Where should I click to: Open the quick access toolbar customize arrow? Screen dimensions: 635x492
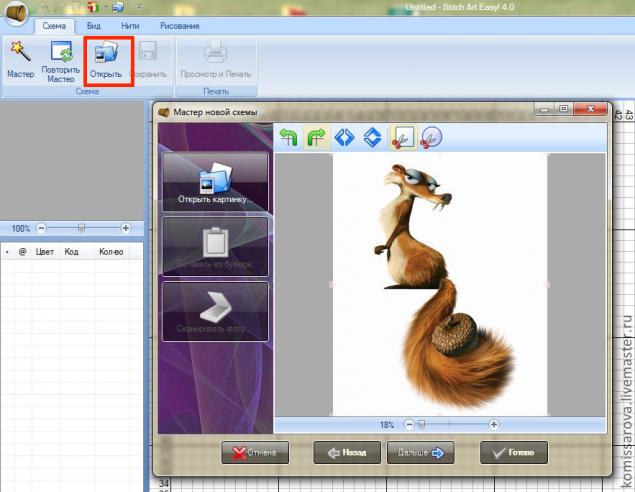139,7
